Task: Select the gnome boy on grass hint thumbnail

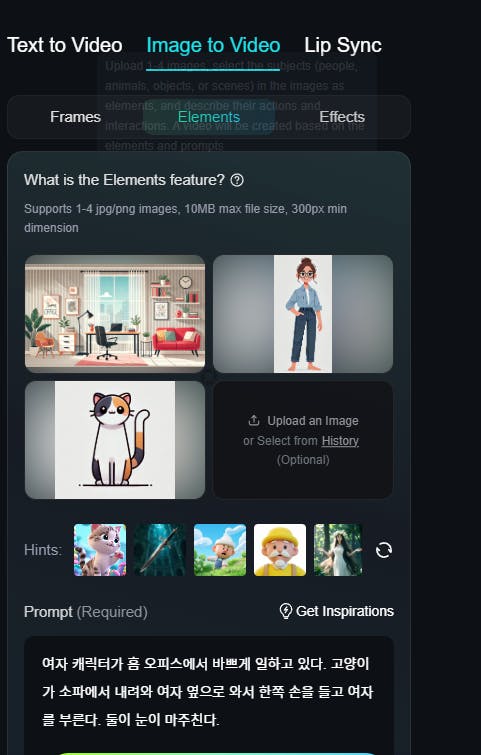Action: [220, 550]
